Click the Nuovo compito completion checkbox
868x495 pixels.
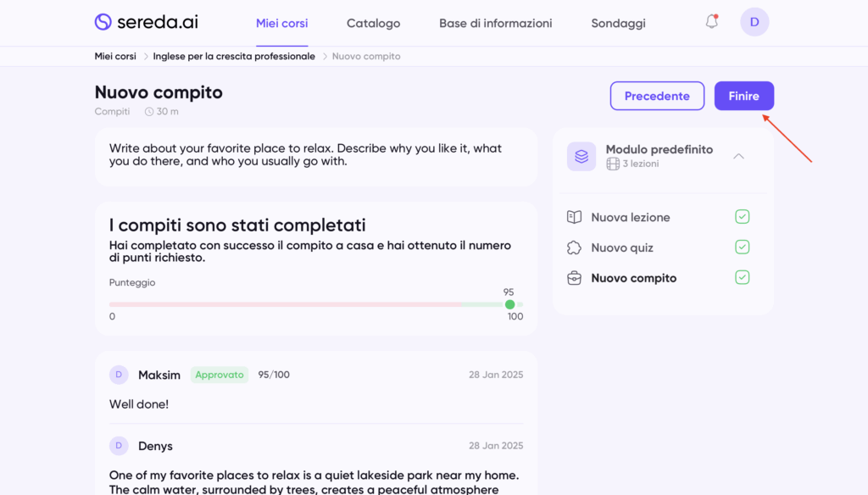[743, 277]
